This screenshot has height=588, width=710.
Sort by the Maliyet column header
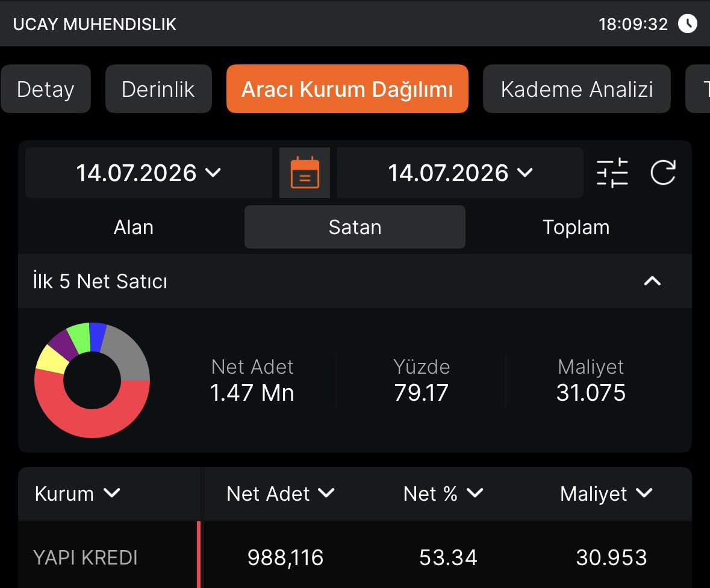click(606, 494)
